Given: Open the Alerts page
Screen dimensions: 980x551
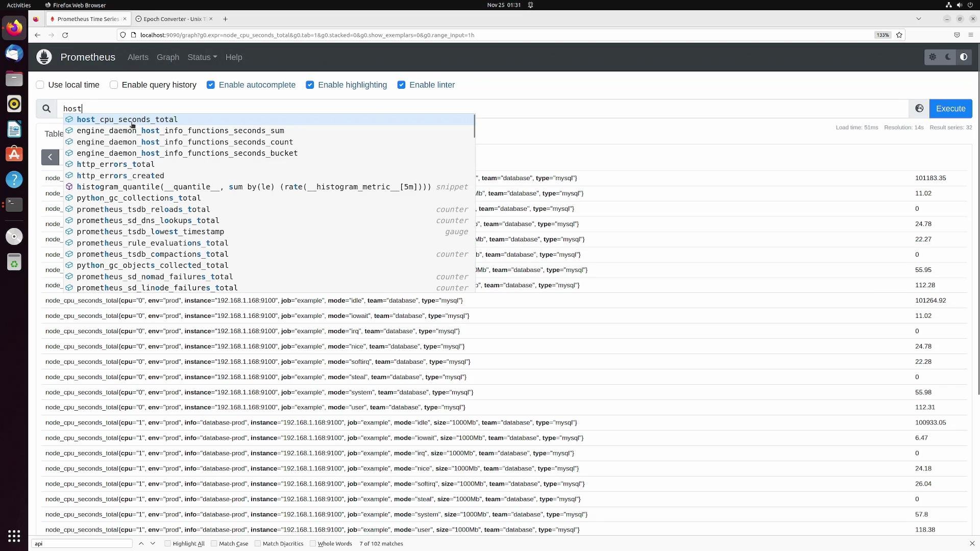Looking at the screenshot, I should point(138,57).
